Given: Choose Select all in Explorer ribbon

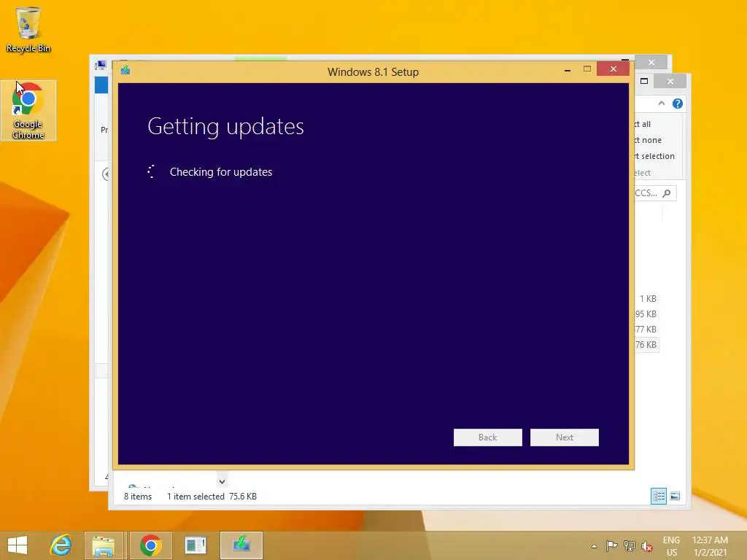Looking at the screenshot, I should point(643,124).
